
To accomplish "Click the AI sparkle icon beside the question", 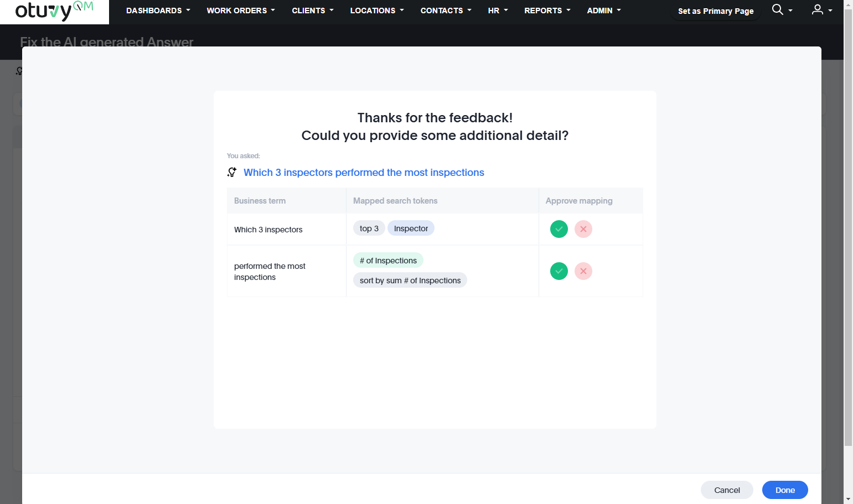I will click(x=232, y=173).
